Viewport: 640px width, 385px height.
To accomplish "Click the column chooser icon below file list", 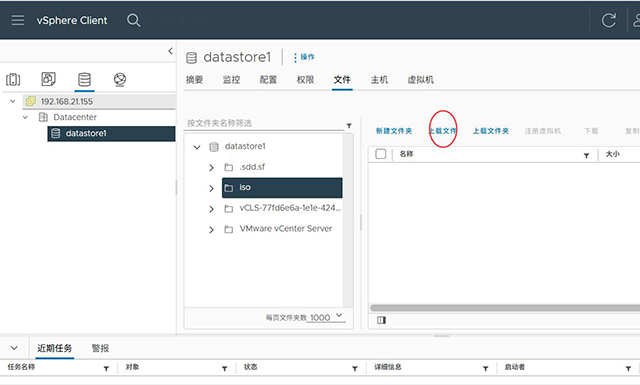I will (381, 320).
